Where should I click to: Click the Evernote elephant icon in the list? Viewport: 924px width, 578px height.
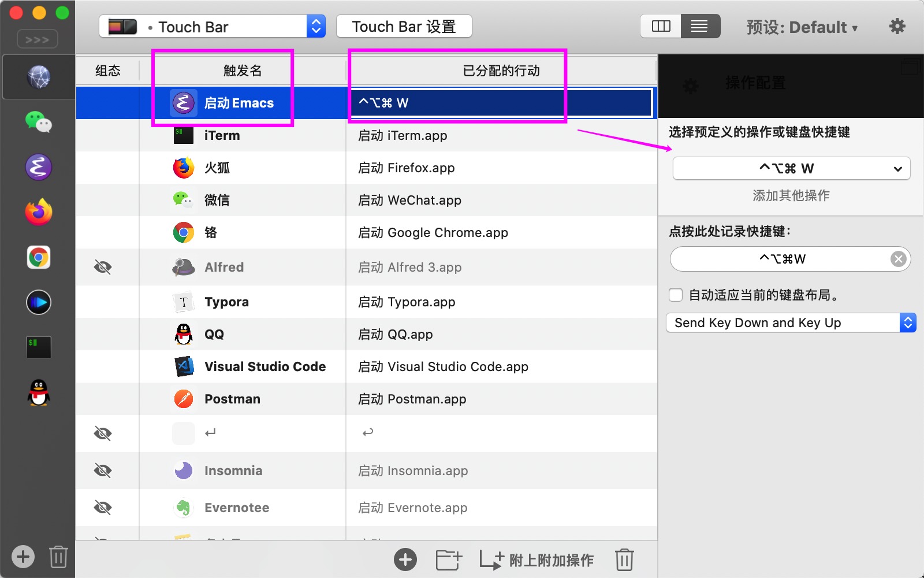pyautogui.click(x=184, y=507)
